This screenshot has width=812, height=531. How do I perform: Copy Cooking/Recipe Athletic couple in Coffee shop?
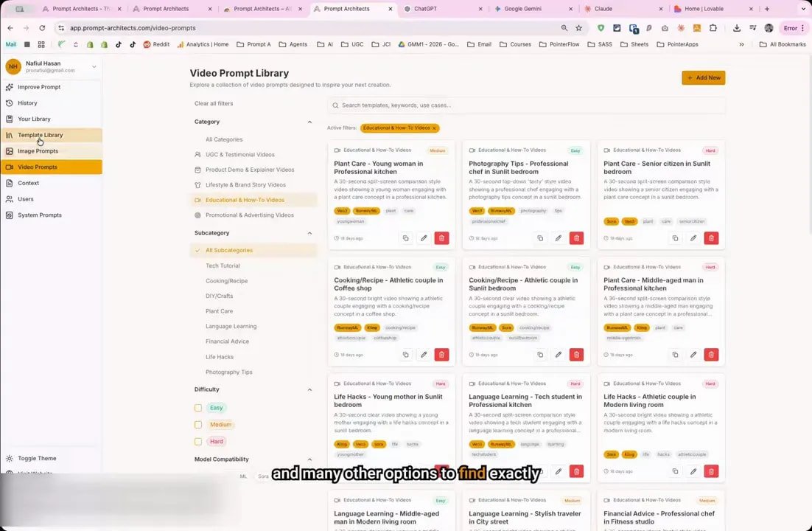click(x=405, y=355)
